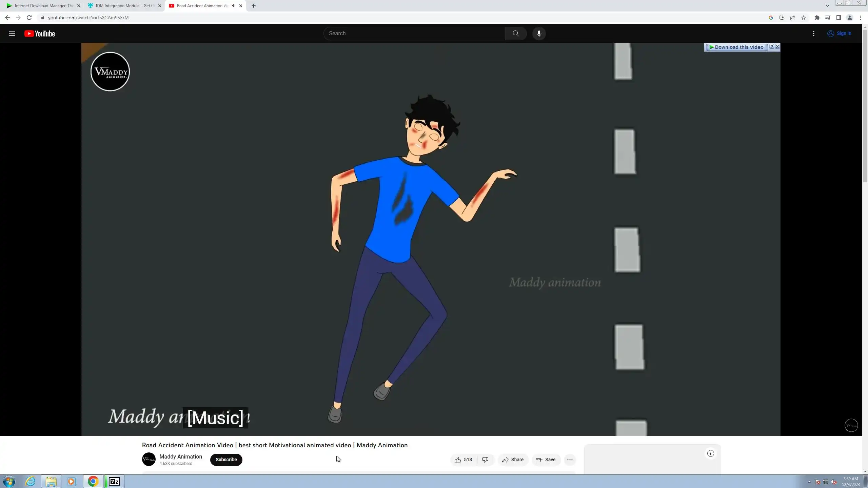Open the YouTube hamburger guide menu
868x488 pixels.
click(x=12, y=33)
